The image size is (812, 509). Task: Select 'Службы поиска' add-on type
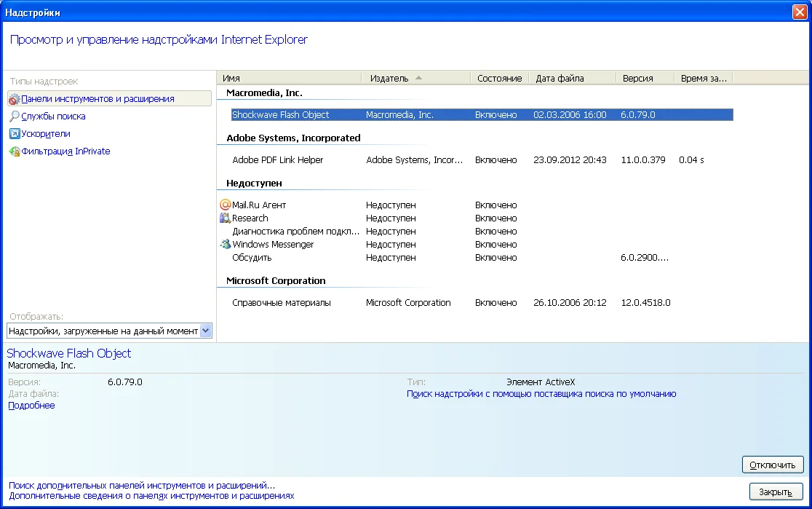click(53, 117)
